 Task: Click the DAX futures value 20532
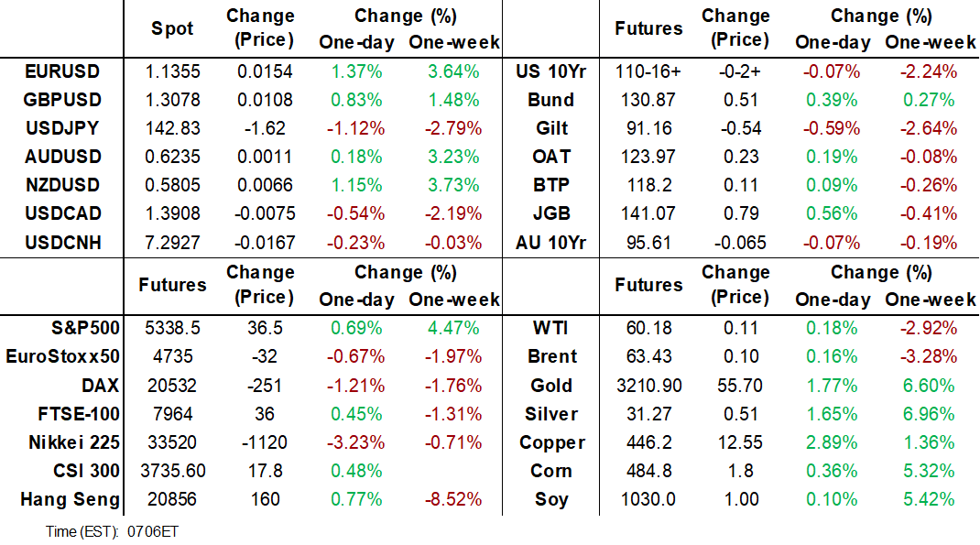172,385
